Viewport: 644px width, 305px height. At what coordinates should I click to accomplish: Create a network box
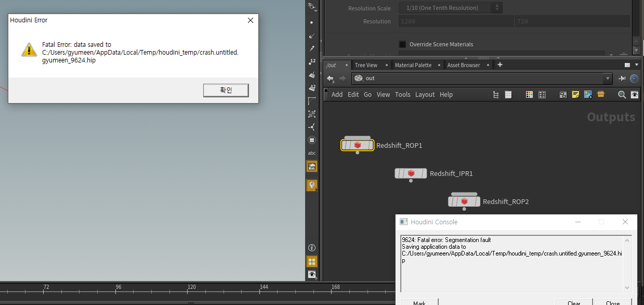pyautogui.click(x=563, y=95)
